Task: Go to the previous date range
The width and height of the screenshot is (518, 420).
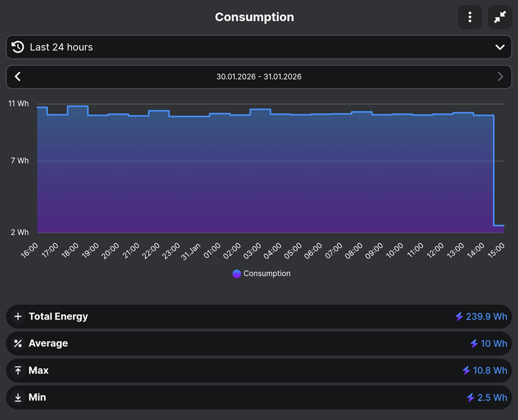Action: [x=18, y=77]
